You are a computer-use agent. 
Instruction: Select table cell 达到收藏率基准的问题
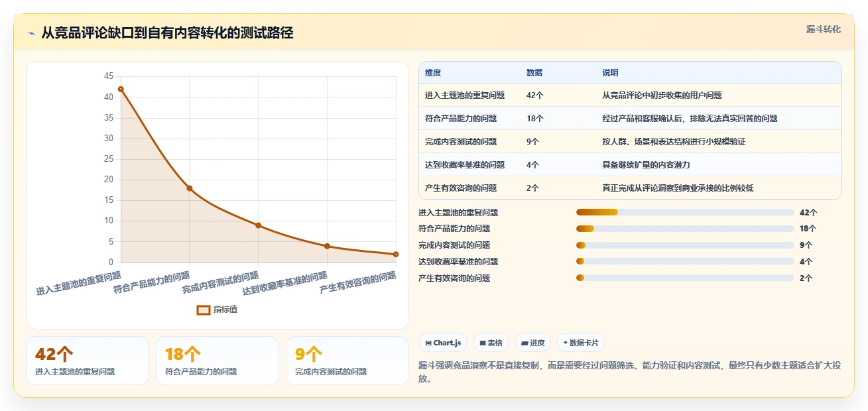click(x=465, y=165)
